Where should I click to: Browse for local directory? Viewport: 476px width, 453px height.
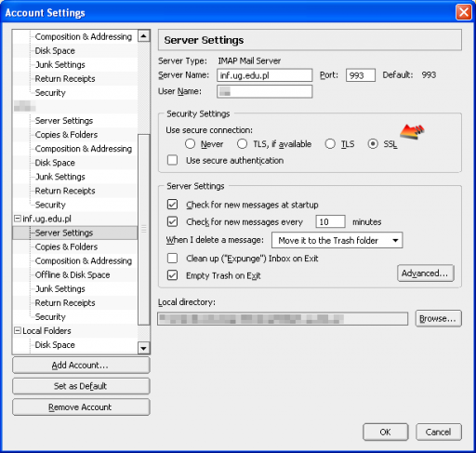438,318
